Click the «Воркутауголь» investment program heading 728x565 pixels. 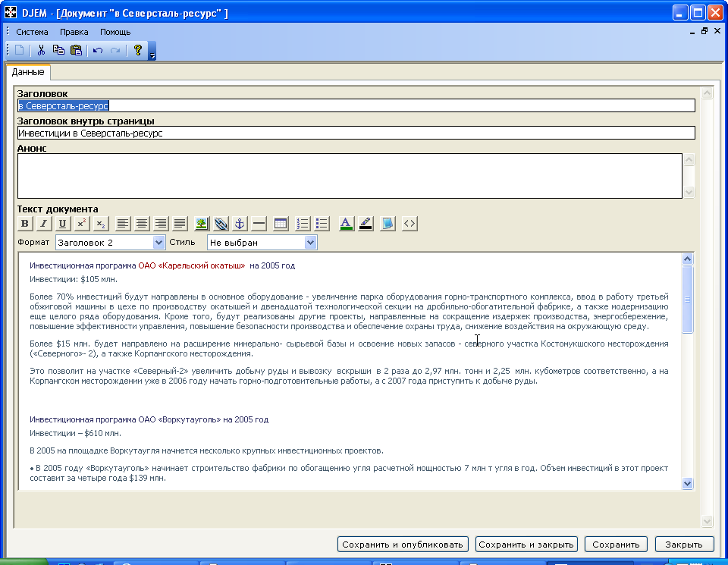click(149, 419)
